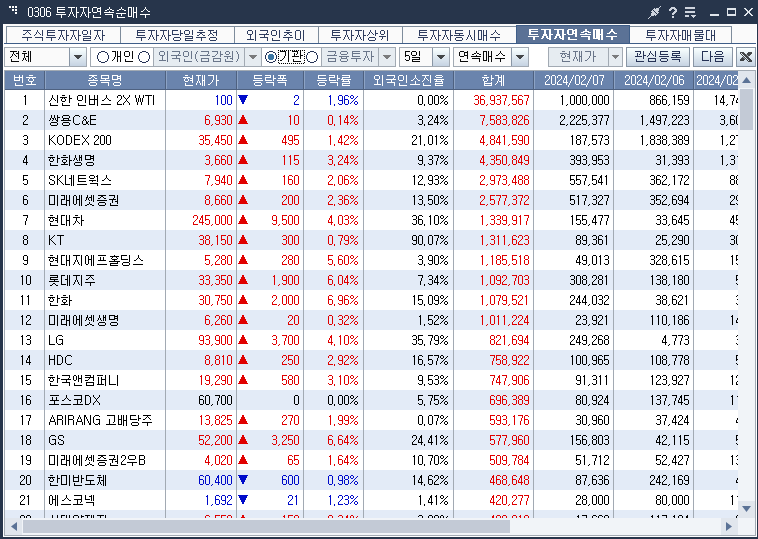Open the 전체 market dropdown
Screen dimensions: 758x539
tap(77, 58)
